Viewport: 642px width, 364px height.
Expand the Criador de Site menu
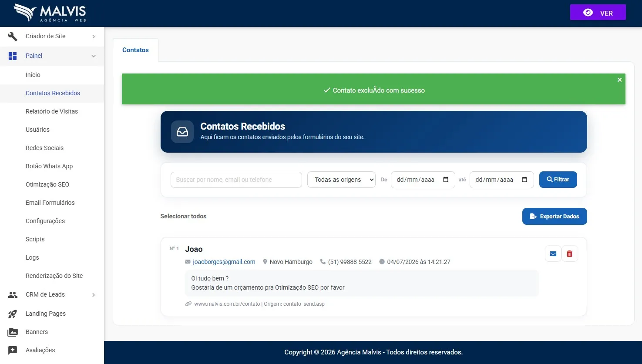coord(94,37)
